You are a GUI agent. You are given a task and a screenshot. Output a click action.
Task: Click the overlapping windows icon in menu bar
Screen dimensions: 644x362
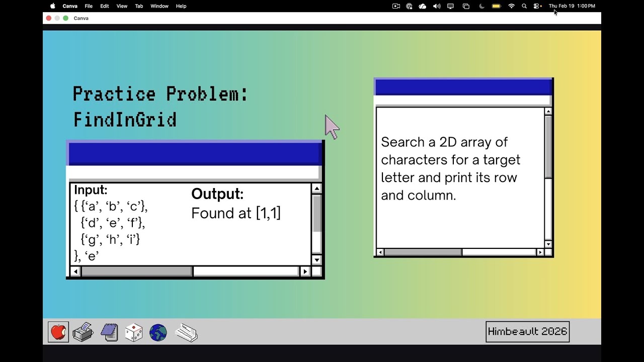click(466, 6)
